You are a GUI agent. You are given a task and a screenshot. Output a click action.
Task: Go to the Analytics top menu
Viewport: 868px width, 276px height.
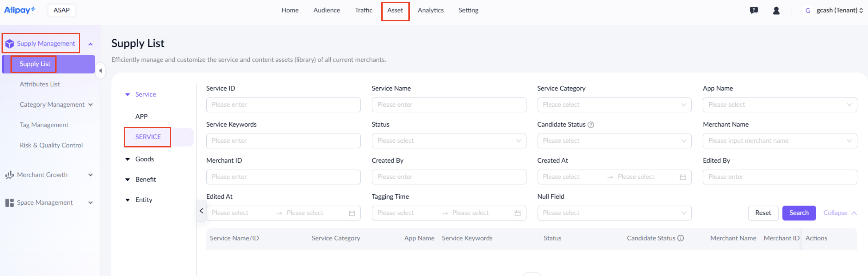[430, 10]
